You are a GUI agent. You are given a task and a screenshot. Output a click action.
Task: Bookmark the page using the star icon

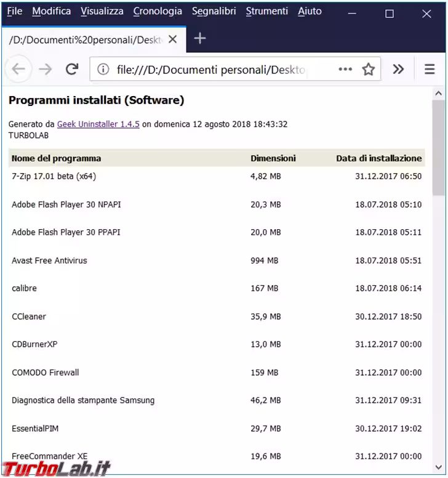point(368,70)
